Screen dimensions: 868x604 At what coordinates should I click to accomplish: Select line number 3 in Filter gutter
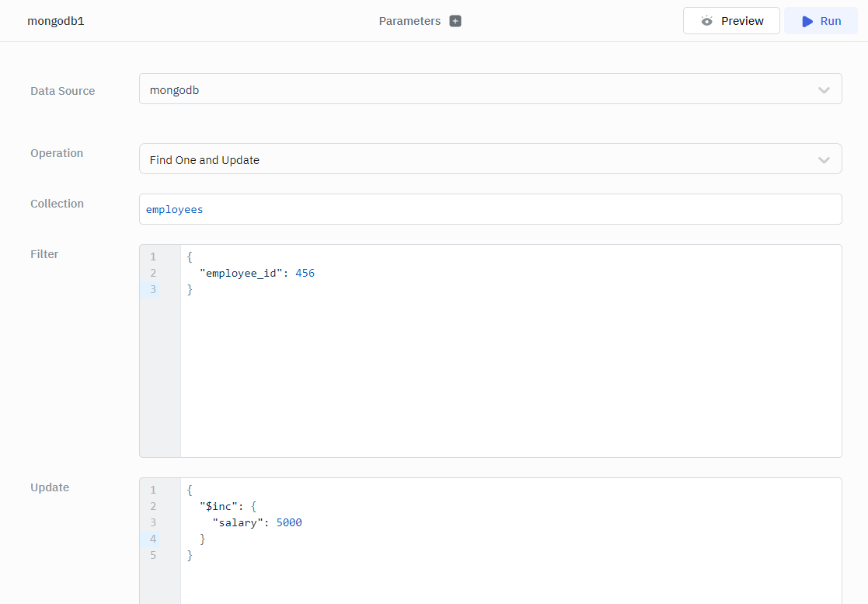click(153, 290)
